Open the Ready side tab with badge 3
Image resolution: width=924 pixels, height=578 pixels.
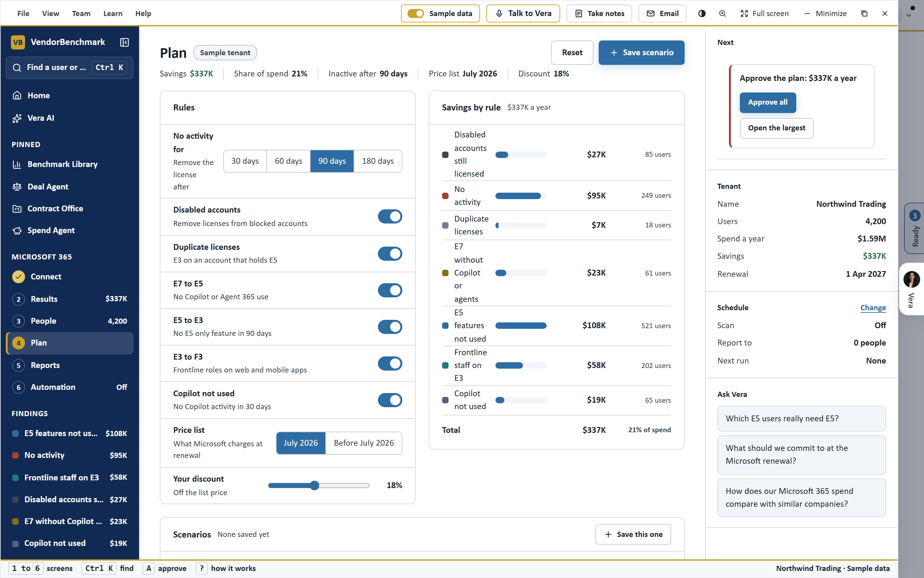pyautogui.click(x=914, y=228)
